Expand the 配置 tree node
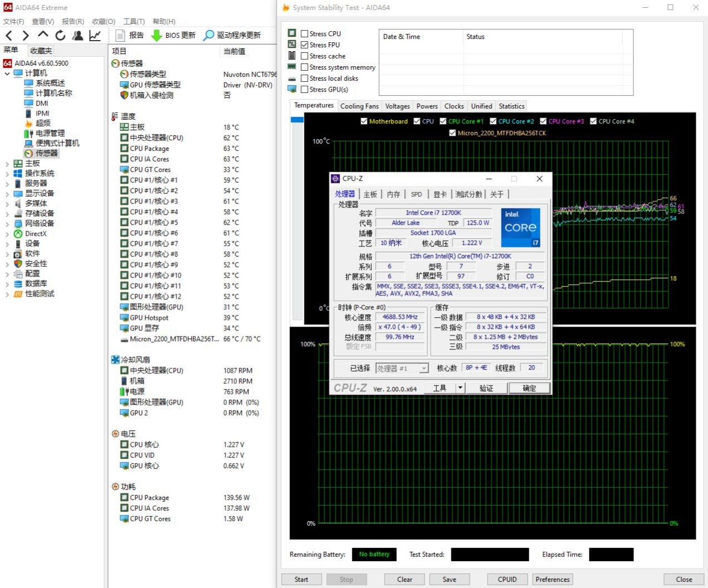 (x=7, y=274)
